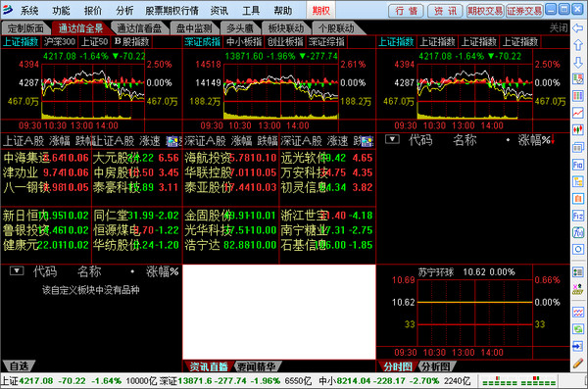Click the application logo in menu bar

[x=8, y=10]
